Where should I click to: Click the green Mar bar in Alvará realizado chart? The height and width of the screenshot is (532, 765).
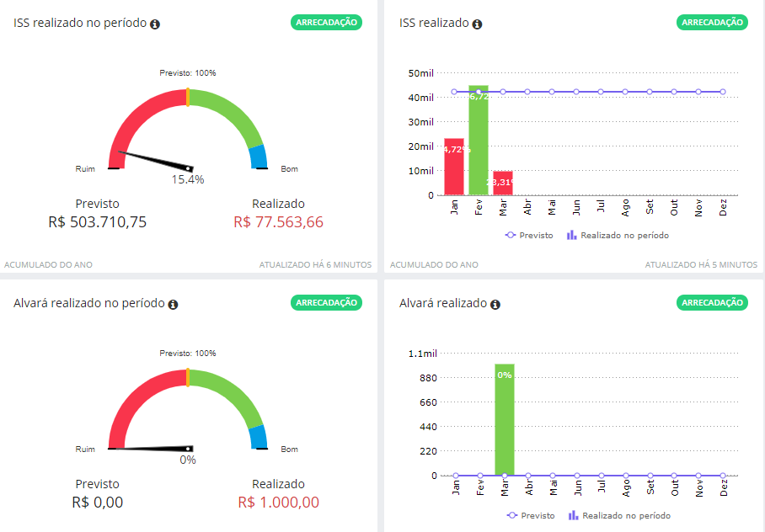click(x=505, y=421)
